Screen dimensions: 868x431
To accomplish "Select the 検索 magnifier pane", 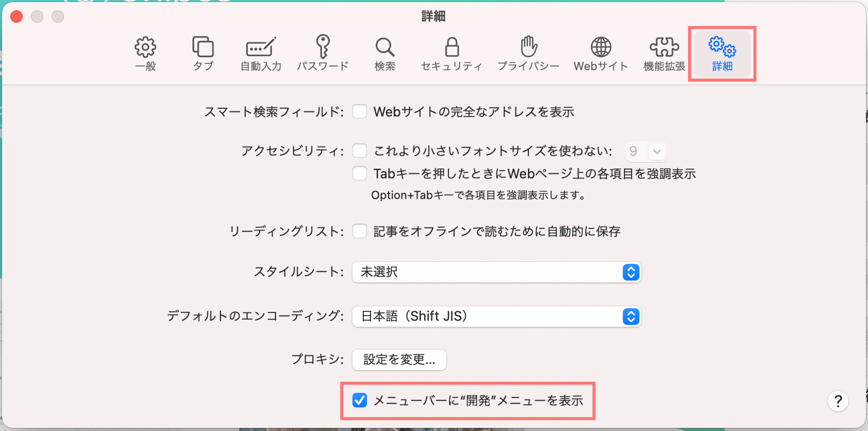I will click(384, 54).
